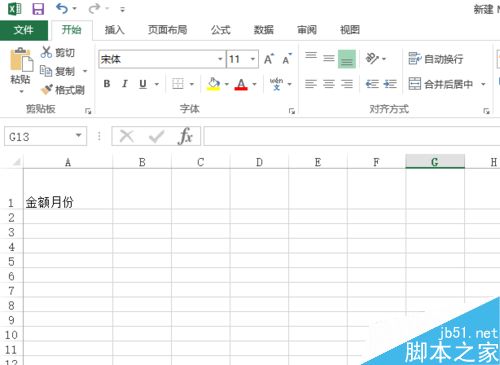This screenshot has height=365, width=500.
Task: Open Insert Function fx dialog
Action: click(x=186, y=136)
